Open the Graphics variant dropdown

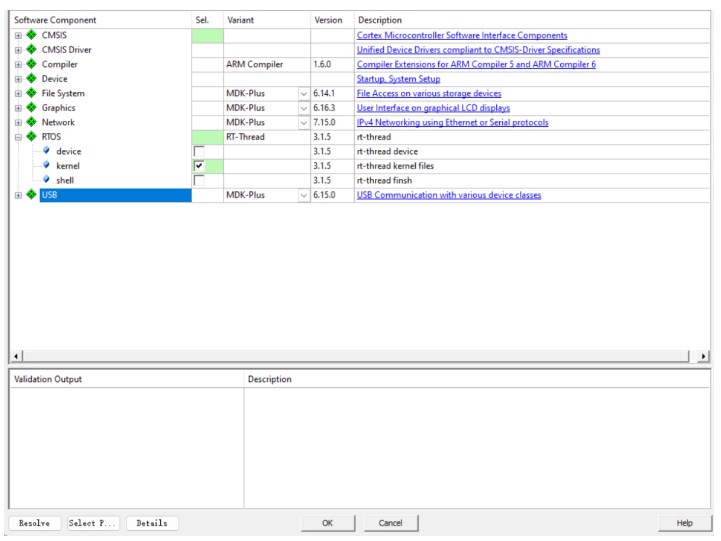[303, 108]
